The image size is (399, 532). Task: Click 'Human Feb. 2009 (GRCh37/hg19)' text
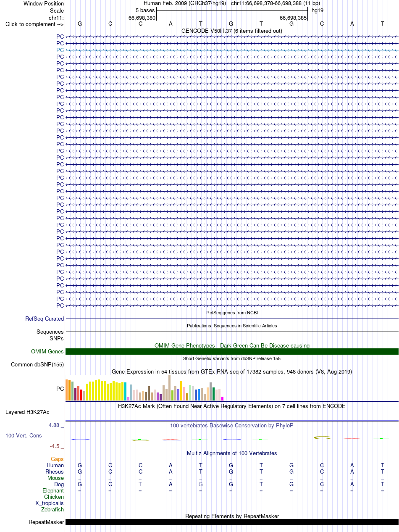pyautogui.click(x=185, y=3)
